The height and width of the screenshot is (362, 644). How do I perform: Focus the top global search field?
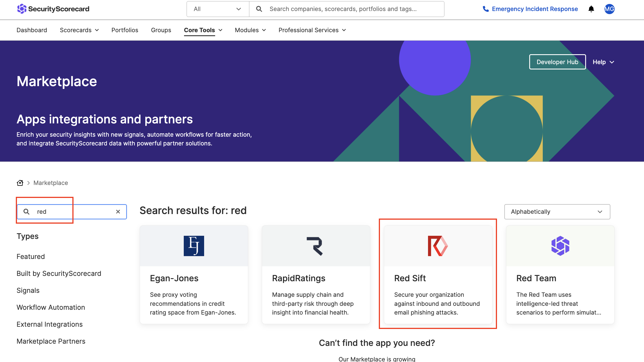click(x=346, y=9)
